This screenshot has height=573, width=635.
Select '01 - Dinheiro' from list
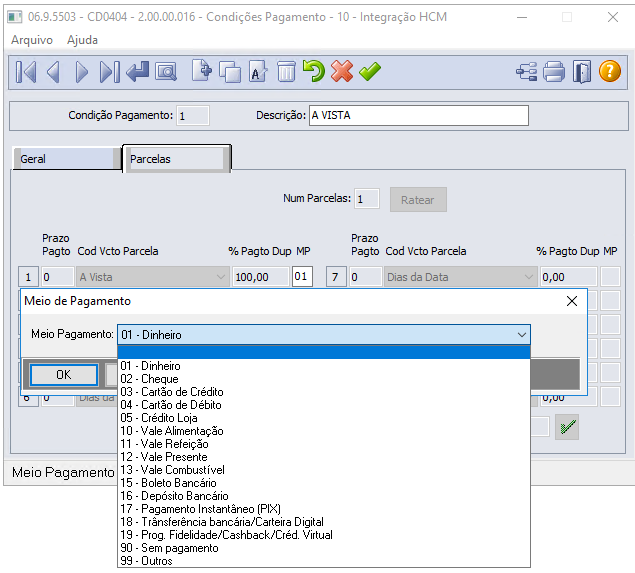(324, 366)
